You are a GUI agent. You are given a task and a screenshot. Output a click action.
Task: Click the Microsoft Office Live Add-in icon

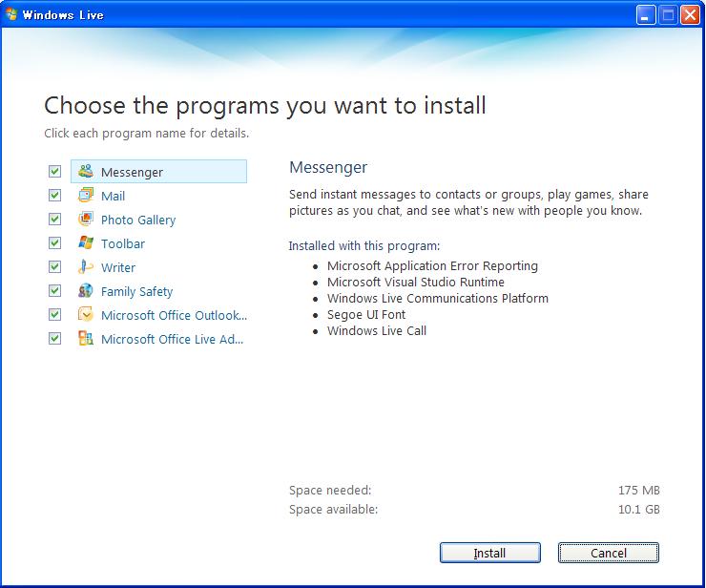tap(86, 338)
